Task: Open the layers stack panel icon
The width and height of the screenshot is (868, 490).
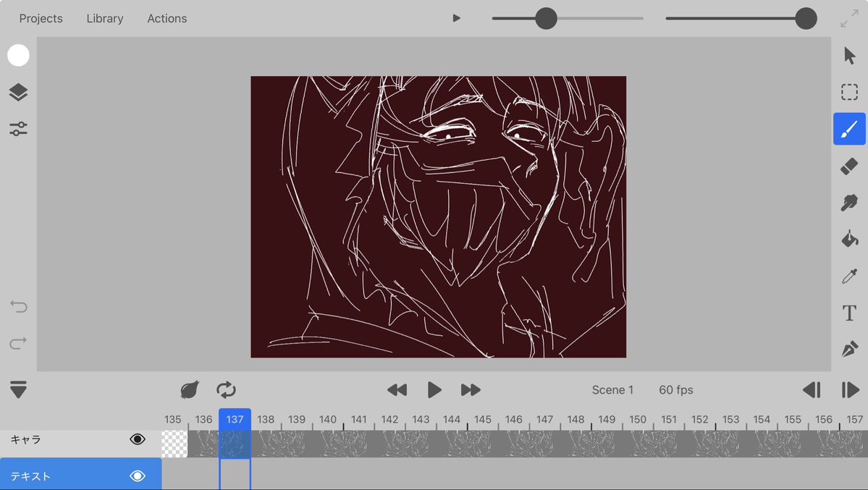Action: [x=18, y=92]
